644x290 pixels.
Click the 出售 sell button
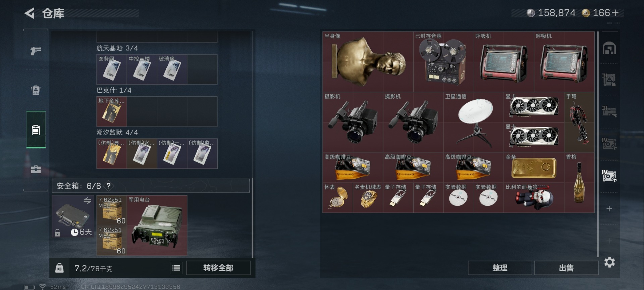pos(566,268)
